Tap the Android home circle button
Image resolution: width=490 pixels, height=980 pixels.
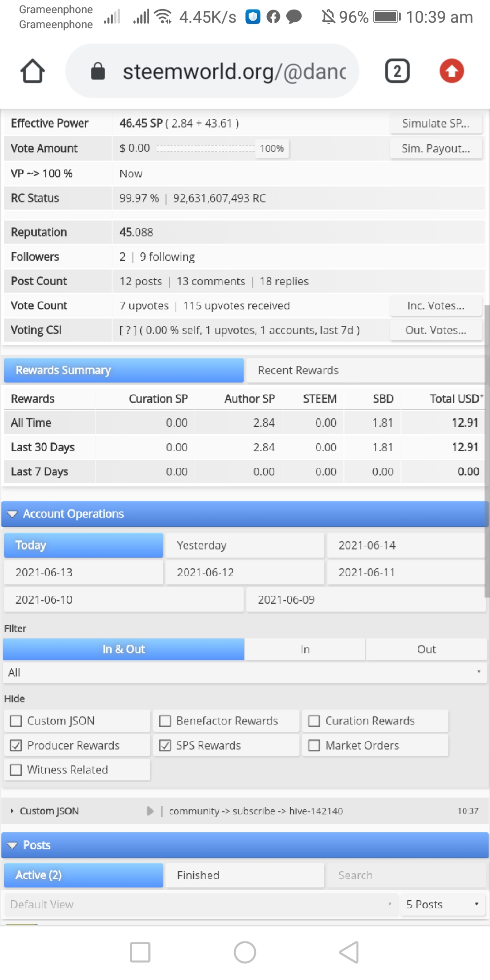click(245, 952)
